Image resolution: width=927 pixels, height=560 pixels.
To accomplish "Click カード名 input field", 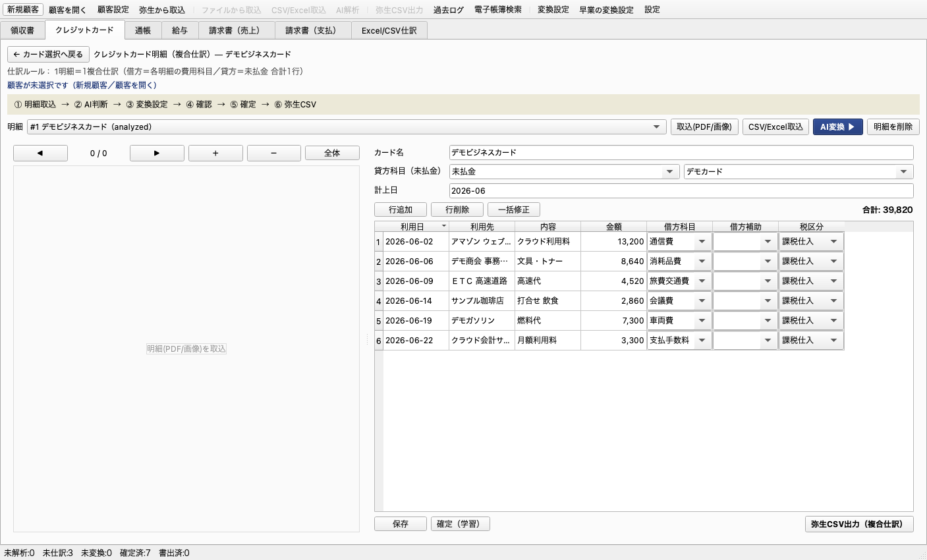I will click(681, 152).
